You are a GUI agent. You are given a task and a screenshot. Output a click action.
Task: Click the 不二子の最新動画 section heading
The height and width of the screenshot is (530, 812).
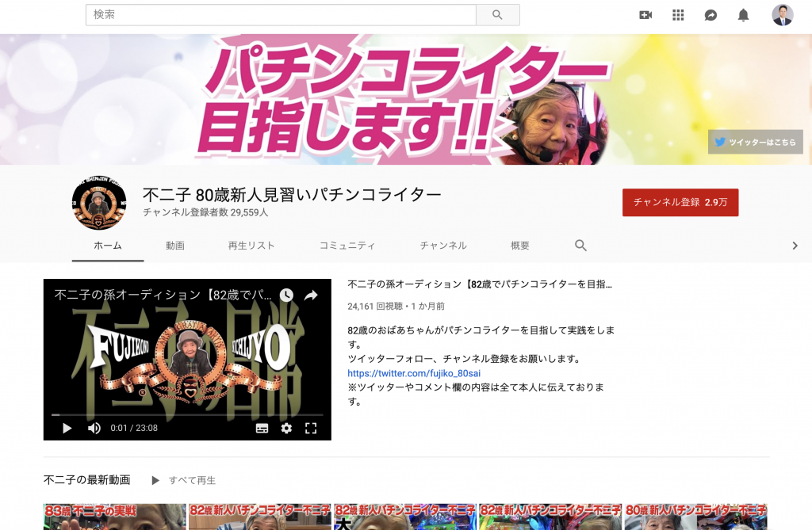[x=87, y=480]
